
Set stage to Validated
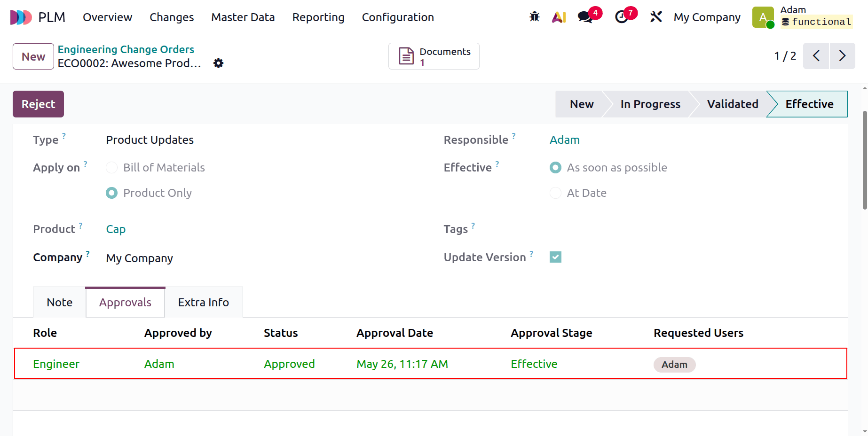coord(733,104)
